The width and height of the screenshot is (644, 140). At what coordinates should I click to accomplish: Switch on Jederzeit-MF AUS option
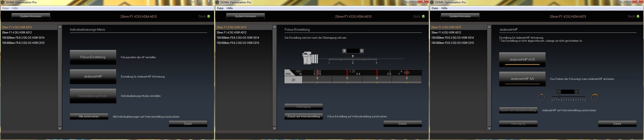[x=522, y=60]
